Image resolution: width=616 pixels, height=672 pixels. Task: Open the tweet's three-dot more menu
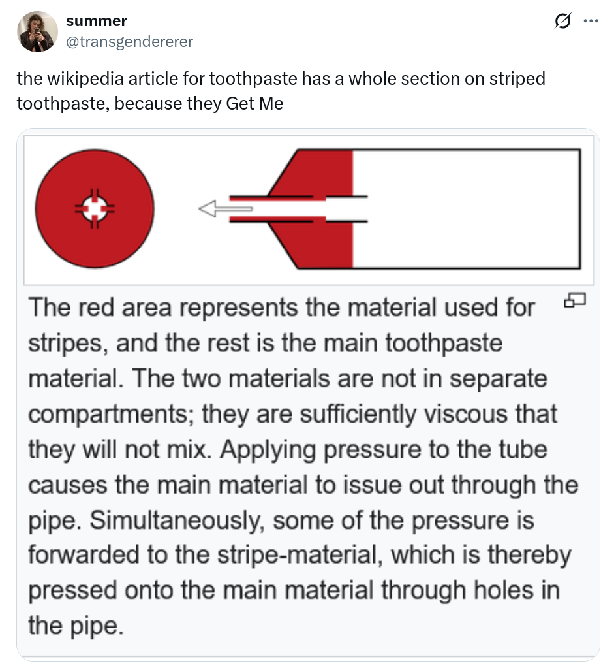point(591,22)
